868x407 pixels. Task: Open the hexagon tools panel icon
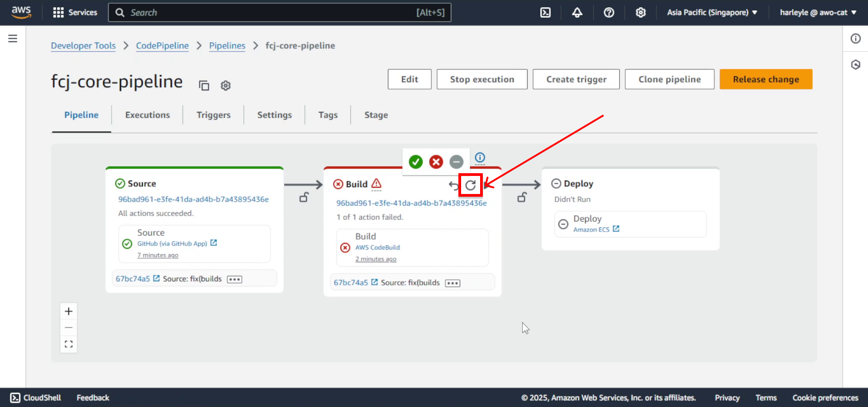point(855,65)
